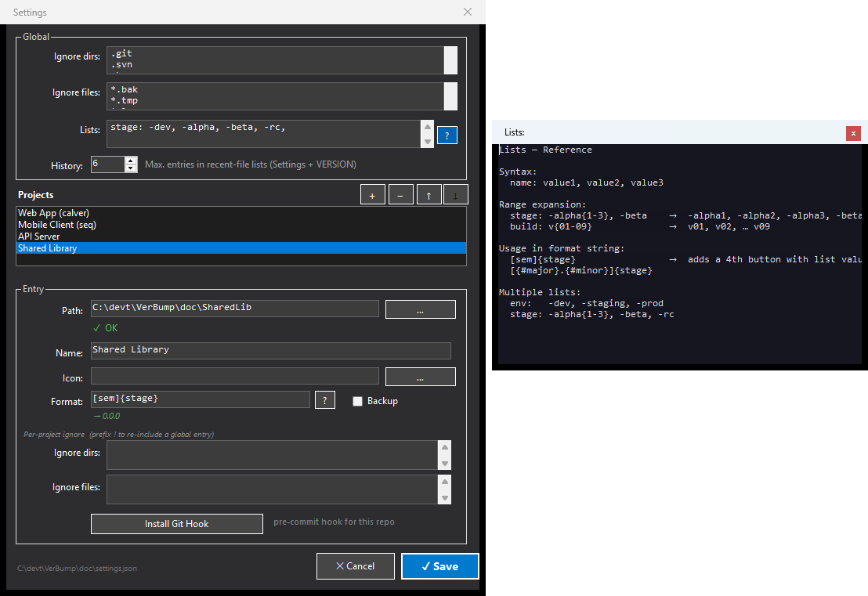Click the global Ignore files scrollbar

coord(450,96)
